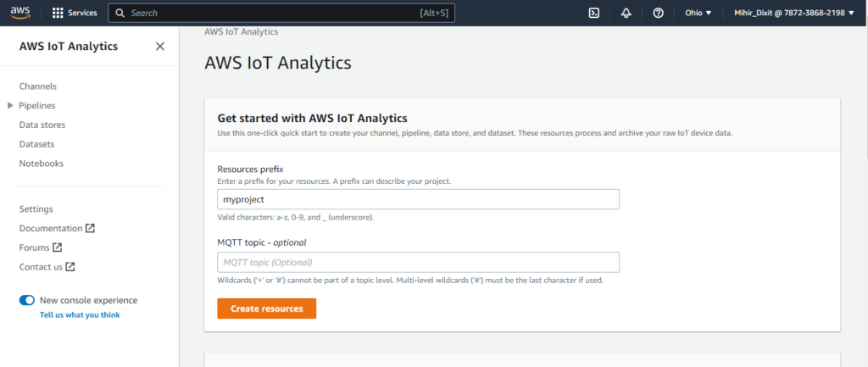Open the notifications bell
The height and width of the screenshot is (367, 868).
click(x=626, y=13)
